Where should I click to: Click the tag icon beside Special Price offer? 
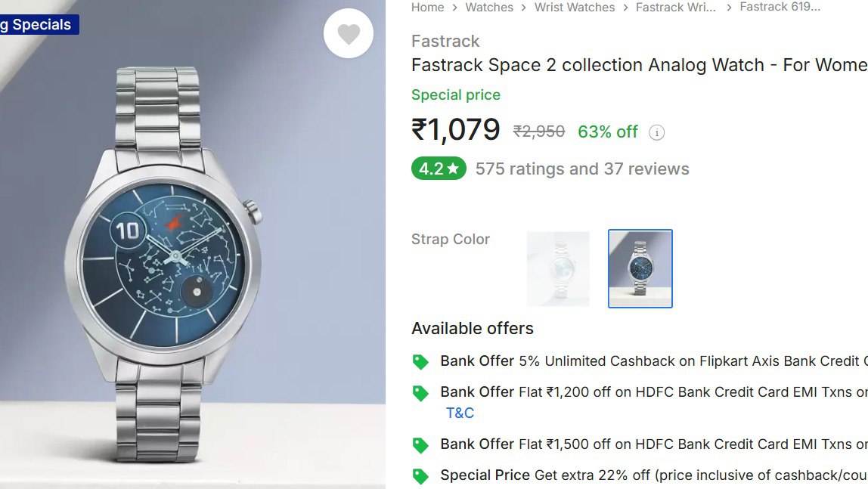(420, 476)
